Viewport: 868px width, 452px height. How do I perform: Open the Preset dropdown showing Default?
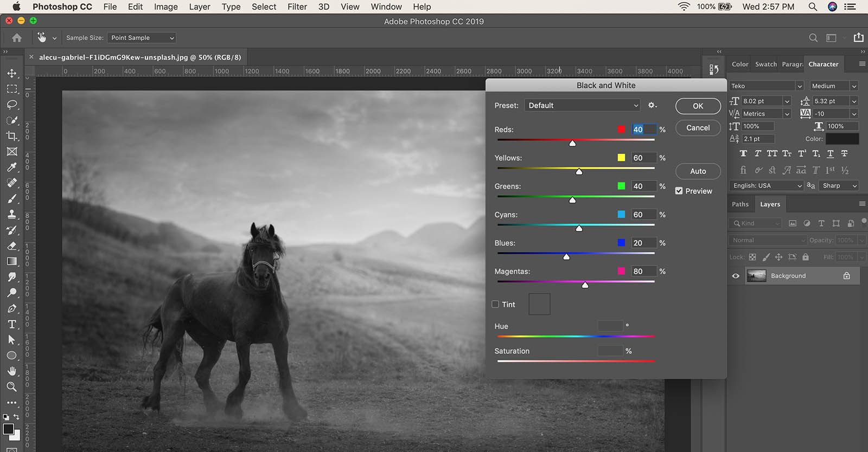click(x=582, y=106)
